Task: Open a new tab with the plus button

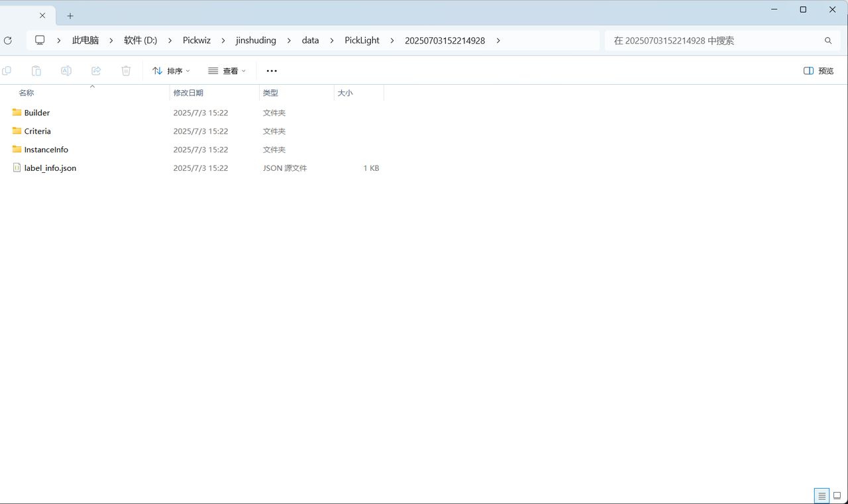Action: 70,16
